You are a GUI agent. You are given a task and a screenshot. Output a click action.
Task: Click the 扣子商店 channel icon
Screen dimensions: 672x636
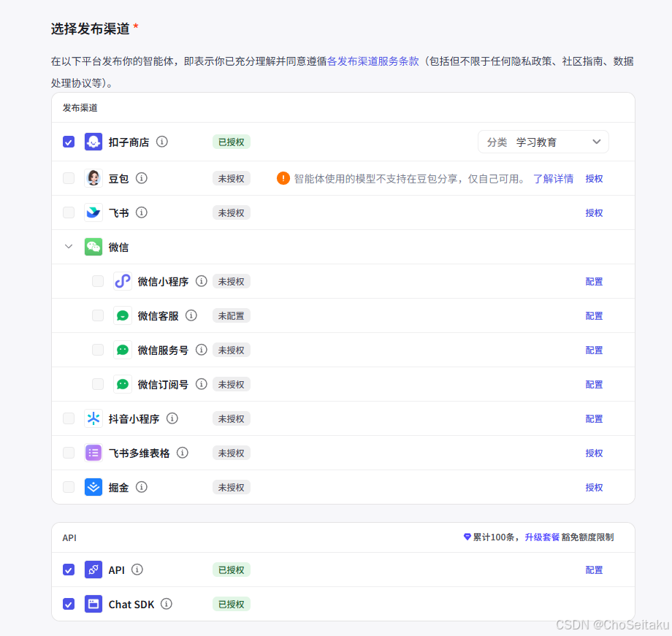[x=93, y=142]
